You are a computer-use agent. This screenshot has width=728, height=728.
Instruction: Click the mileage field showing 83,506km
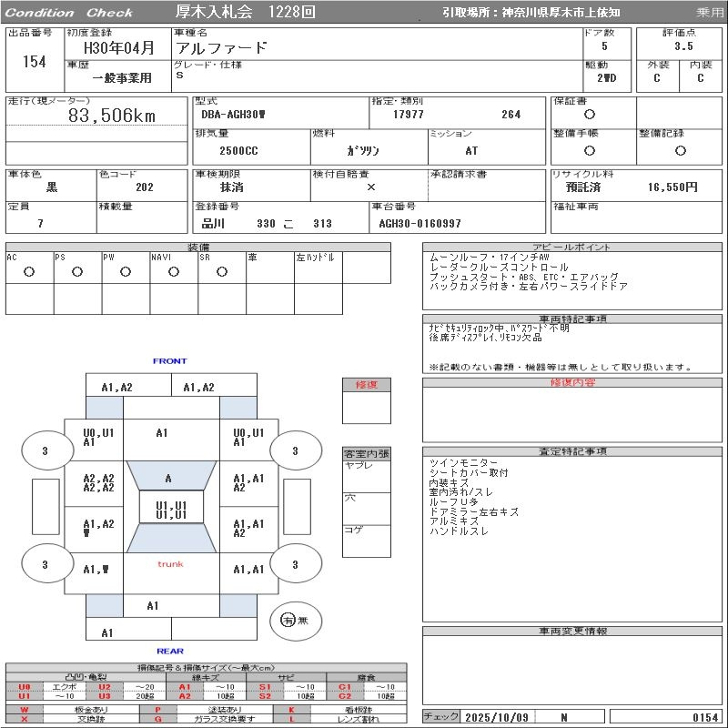(x=112, y=116)
